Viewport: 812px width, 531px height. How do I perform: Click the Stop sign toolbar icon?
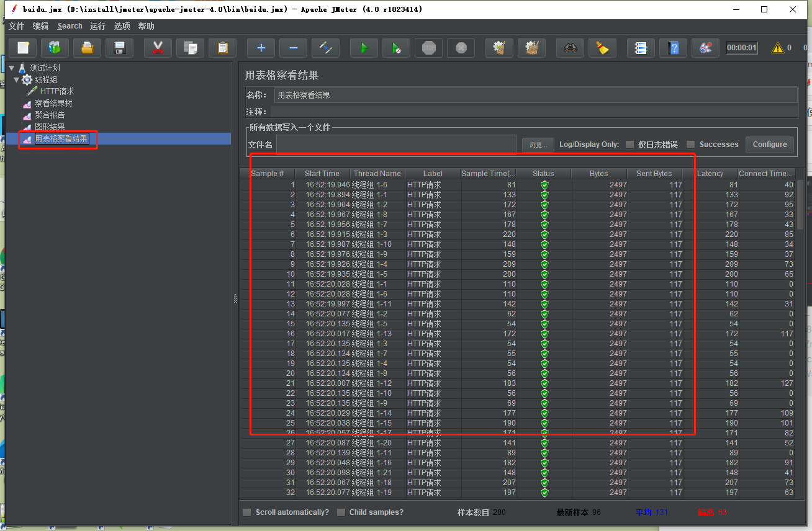(x=428, y=48)
